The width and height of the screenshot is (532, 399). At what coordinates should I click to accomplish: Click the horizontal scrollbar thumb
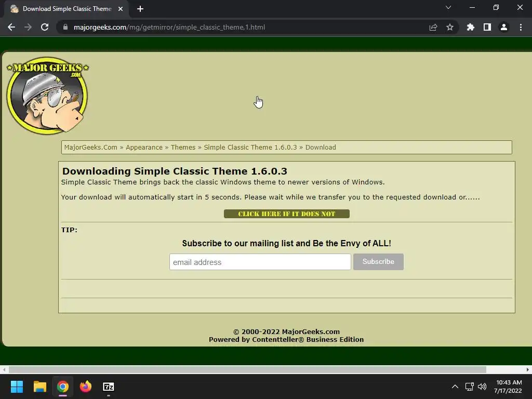point(247,369)
